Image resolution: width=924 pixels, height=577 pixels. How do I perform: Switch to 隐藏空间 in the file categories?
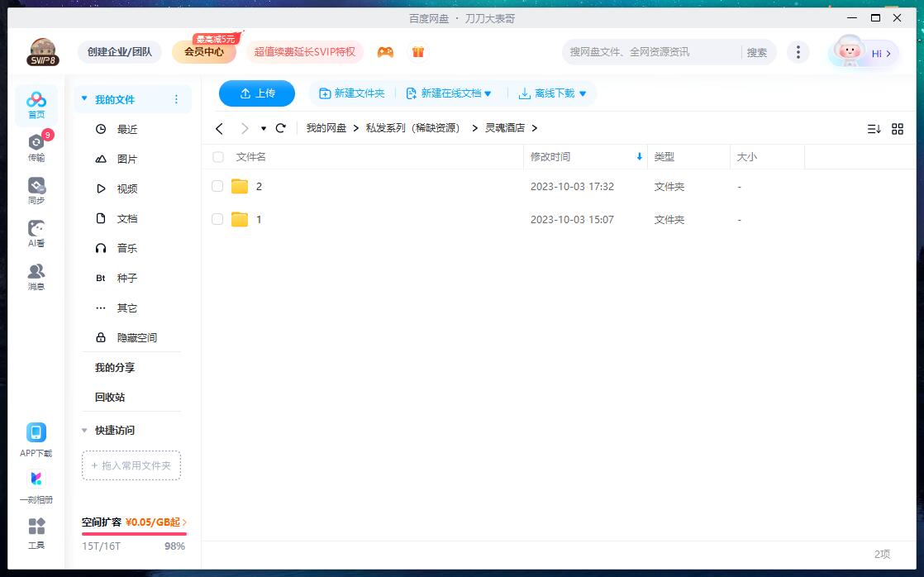click(136, 337)
